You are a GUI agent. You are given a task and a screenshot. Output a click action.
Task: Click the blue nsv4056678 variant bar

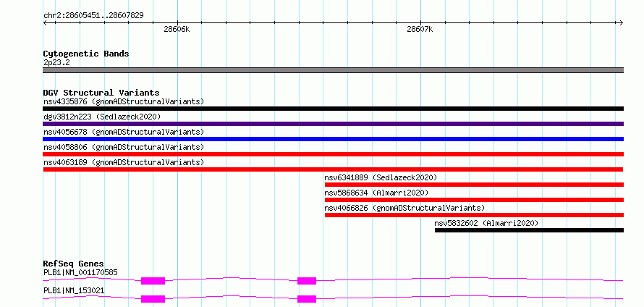333,139
